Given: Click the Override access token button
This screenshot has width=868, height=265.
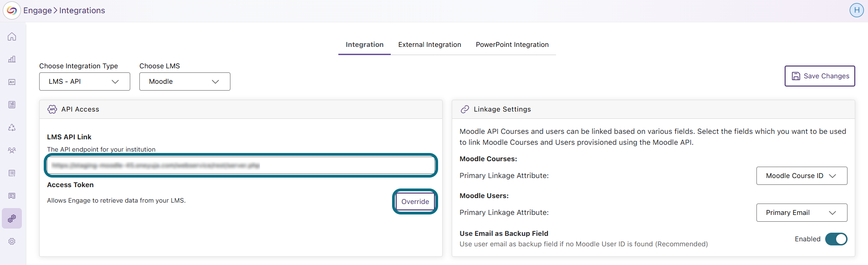Looking at the screenshot, I should [415, 202].
